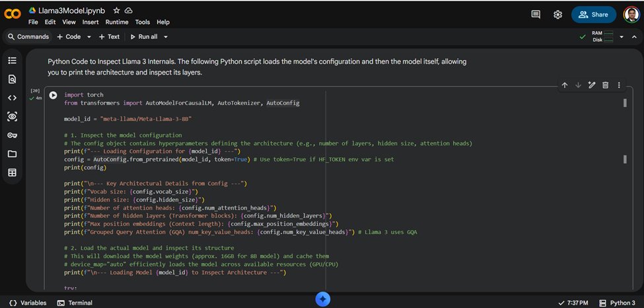Open the runtime connection dropdown arrow
Image resolution: width=644 pixels, height=308 pixels.
coord(622,36)
